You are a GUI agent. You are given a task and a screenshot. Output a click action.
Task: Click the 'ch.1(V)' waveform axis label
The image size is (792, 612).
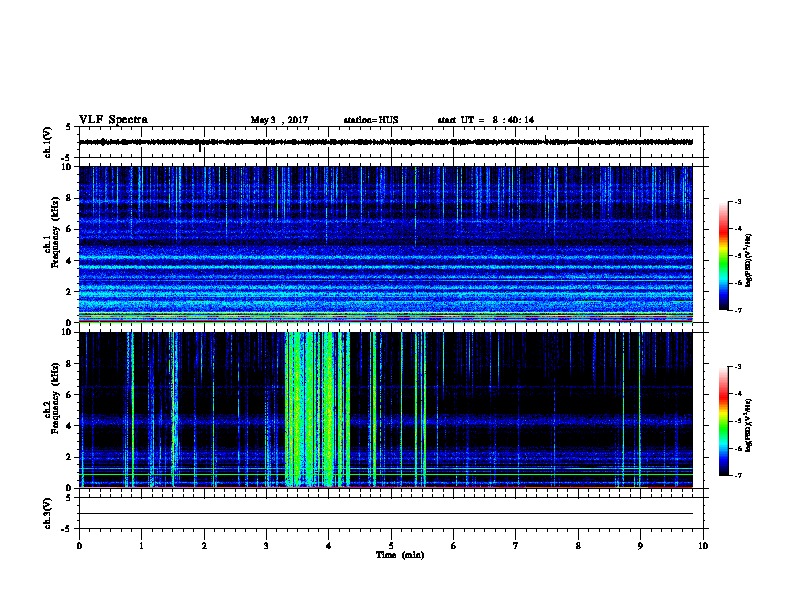[48, 142]
